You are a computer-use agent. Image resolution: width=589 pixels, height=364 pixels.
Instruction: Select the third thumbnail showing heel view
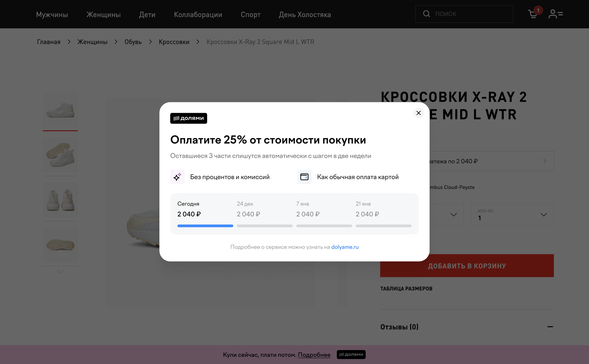click(60, 200)
